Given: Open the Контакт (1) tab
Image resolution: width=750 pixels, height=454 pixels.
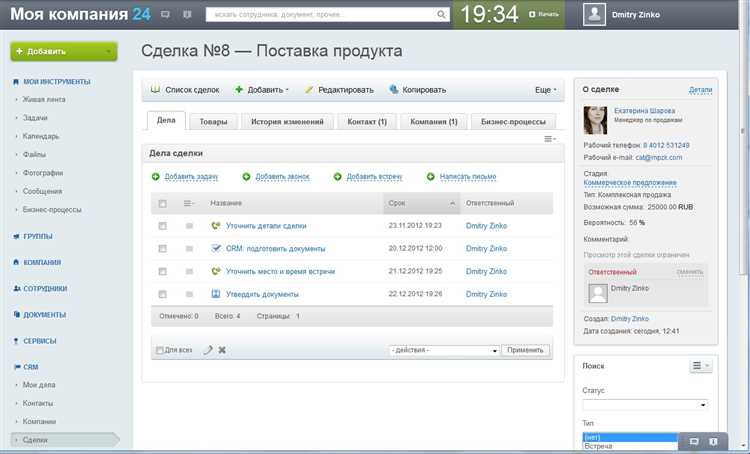Looking at the screenshot, I should [x=367, y=122].
